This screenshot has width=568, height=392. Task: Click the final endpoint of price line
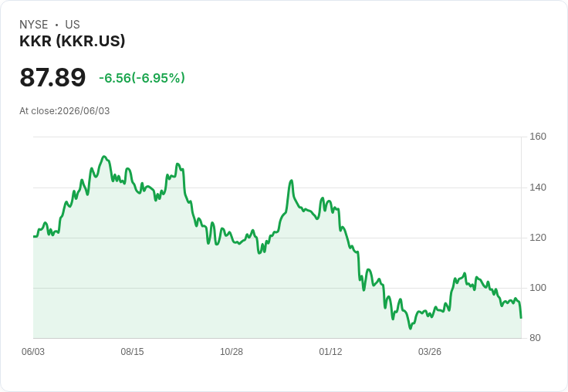pos(521,318)
